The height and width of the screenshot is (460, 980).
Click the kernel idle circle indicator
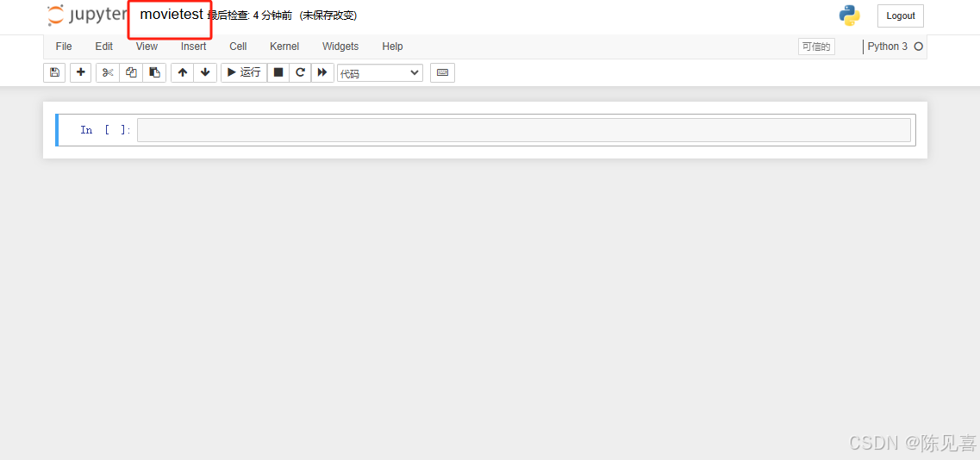point(918,47)
